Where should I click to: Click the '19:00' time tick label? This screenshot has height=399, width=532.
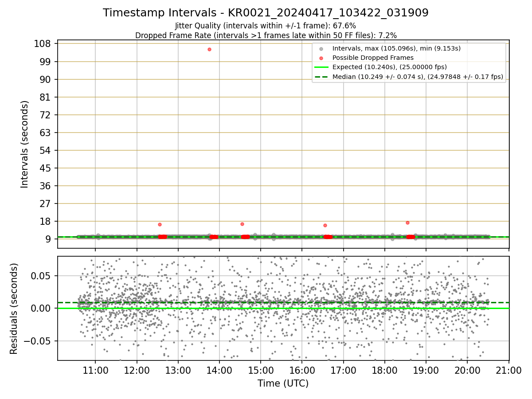click(x=426, y=372)
